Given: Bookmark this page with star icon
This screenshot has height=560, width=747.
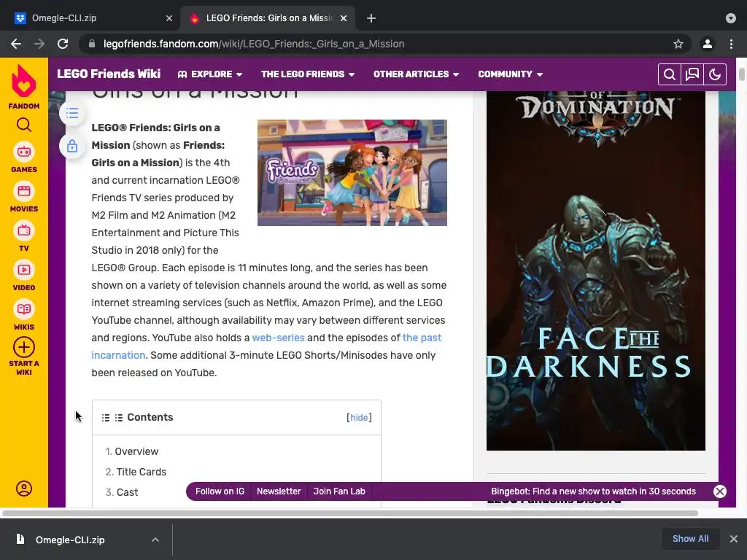Looking at the screenshot, I should pos(678,44).
